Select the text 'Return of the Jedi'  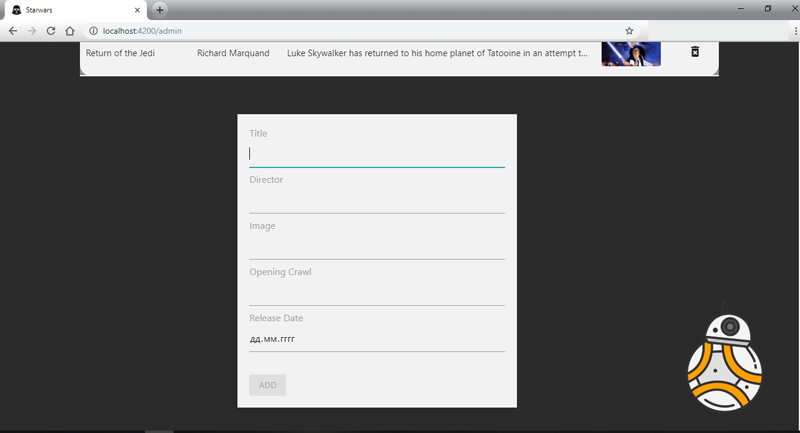120,53
